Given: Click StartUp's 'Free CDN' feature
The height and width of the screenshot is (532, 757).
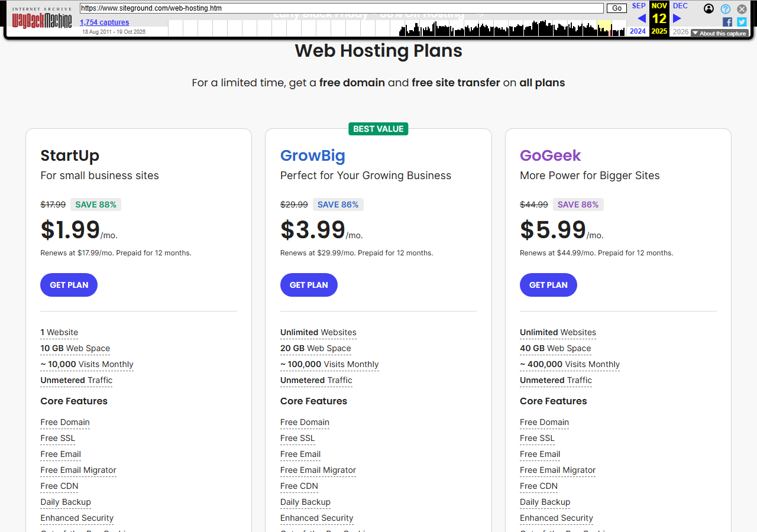Looking at the screenshot, I should click(59, 486).
